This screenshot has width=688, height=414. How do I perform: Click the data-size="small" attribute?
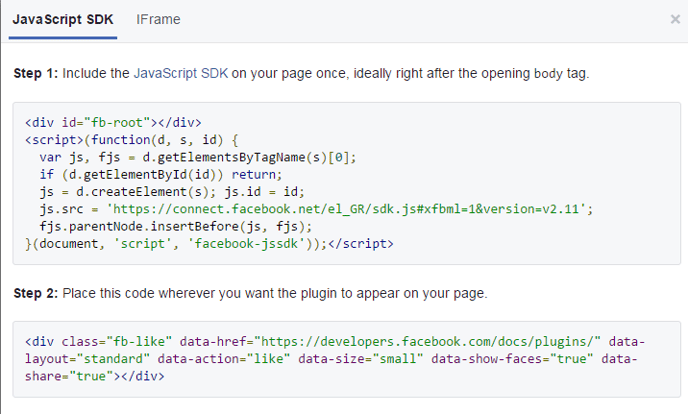pyautogui.click(x=360, y=359)
